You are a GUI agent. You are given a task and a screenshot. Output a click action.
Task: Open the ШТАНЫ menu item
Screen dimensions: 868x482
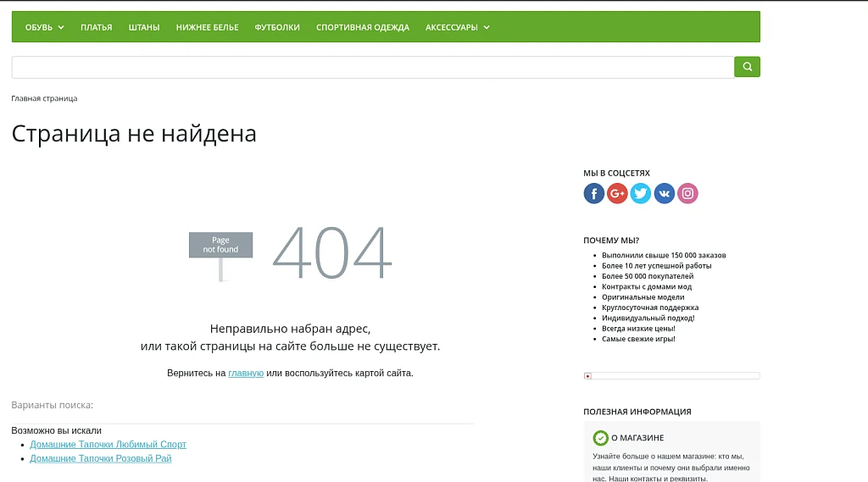click(x=144, y=27)
